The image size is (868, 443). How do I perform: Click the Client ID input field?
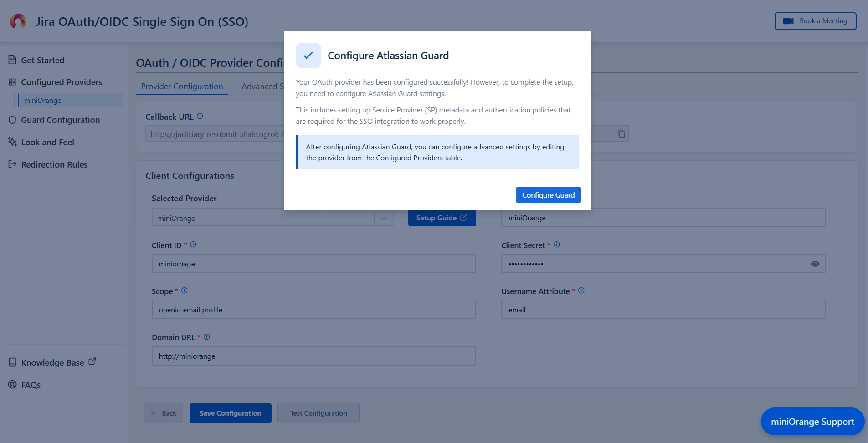coord(313,264)
